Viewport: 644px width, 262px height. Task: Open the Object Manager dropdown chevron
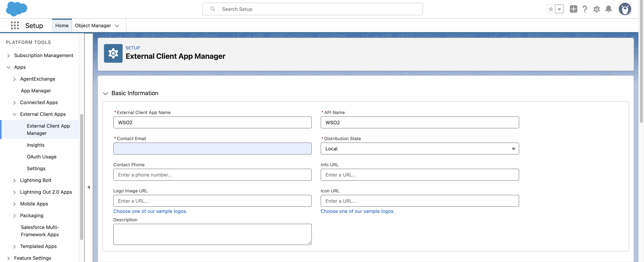(x=117, y=26)
